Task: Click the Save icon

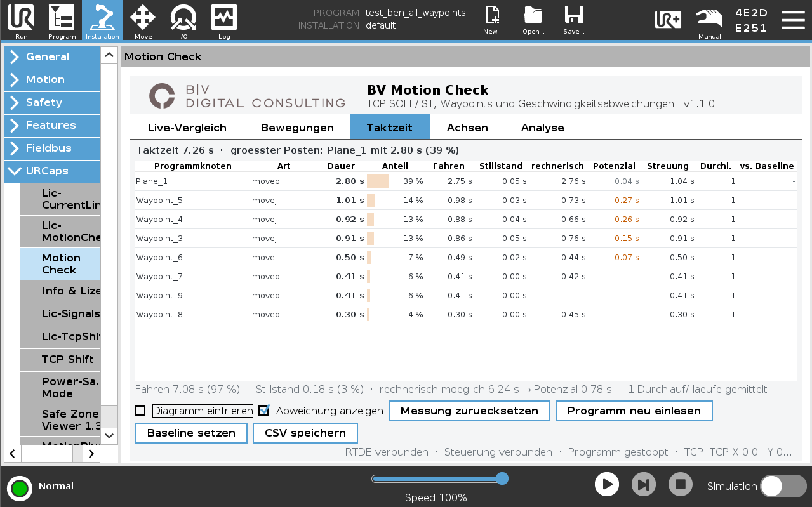Action: (x=574, y=20)
